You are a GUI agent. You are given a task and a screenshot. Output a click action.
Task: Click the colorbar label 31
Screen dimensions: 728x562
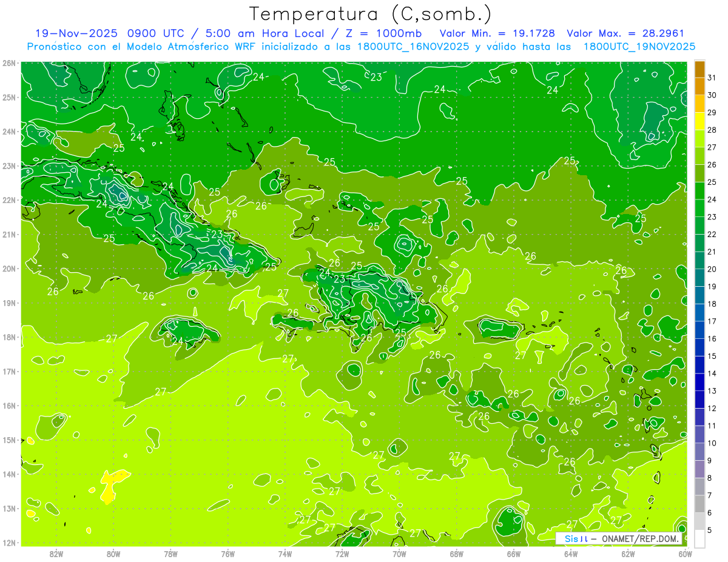click(712, 78)
